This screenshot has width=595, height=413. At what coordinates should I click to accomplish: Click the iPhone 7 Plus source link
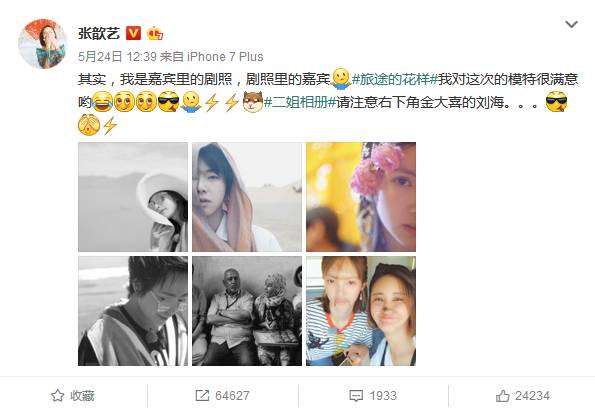pos(225,57)
